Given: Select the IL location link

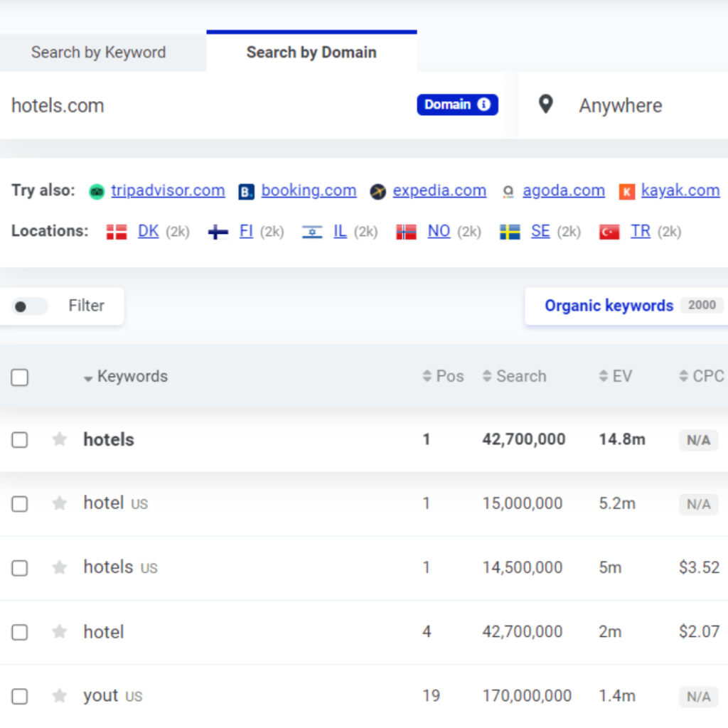Looking at the screenshot, I should (x=340, y=231).
